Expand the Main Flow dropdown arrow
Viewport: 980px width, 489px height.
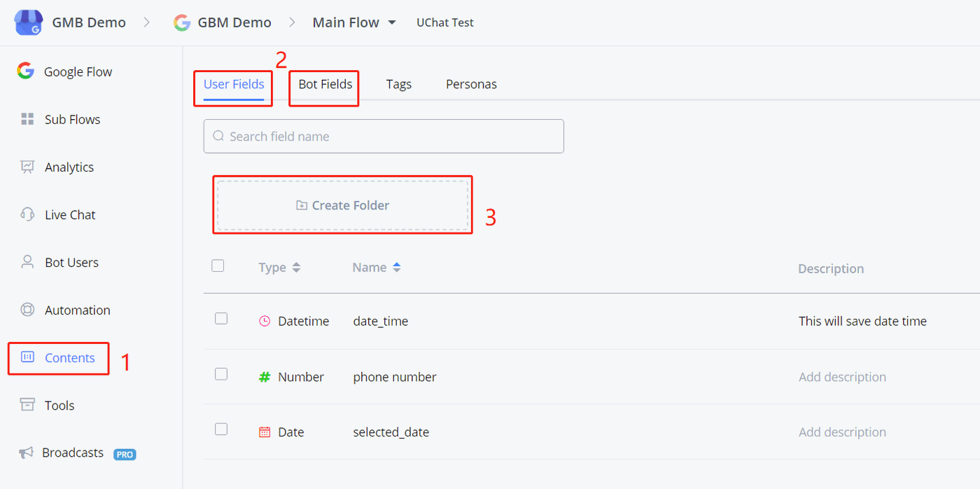pyautogui.click(x=392, y=22)
